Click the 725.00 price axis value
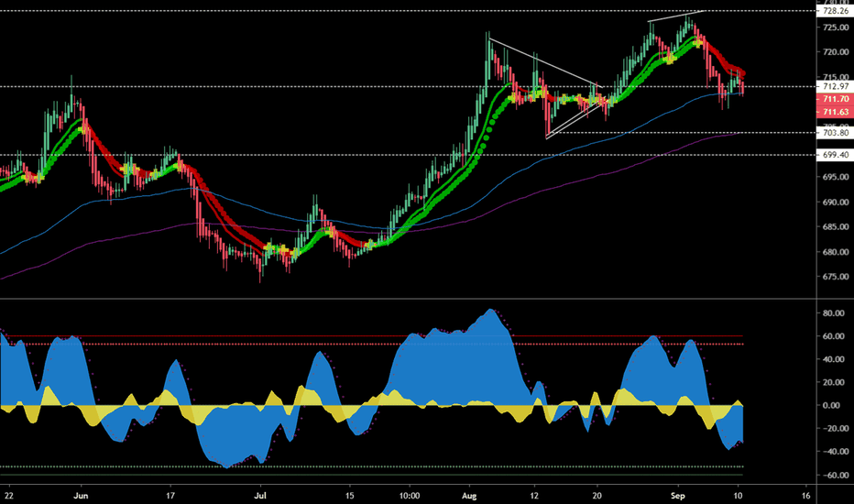Image resolution: width=854 pixels, height=504 pixels. 836,27
